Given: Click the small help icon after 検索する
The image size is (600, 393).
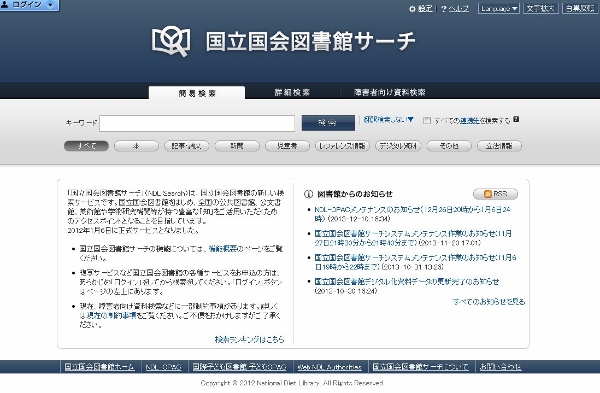Looking at the screenshot, I should coord(516,119).
